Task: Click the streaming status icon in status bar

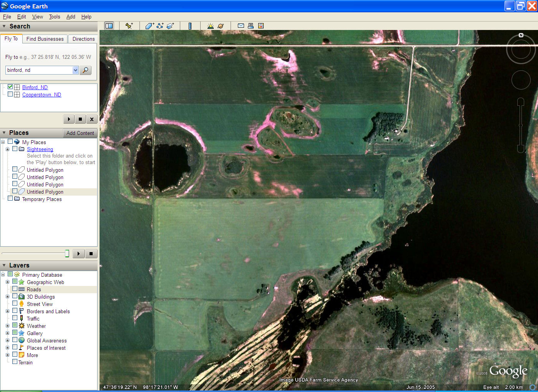Action: [x=533, y=387]
